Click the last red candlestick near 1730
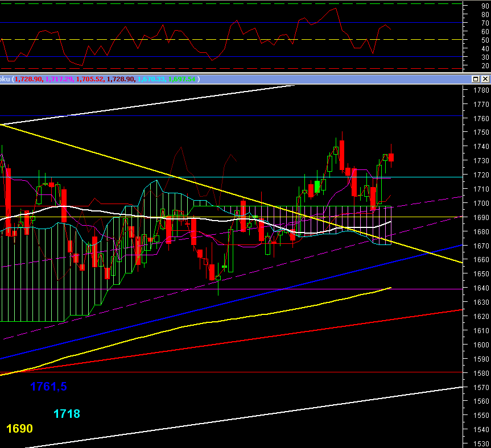 pyautogui.click(x=391, y=157)
